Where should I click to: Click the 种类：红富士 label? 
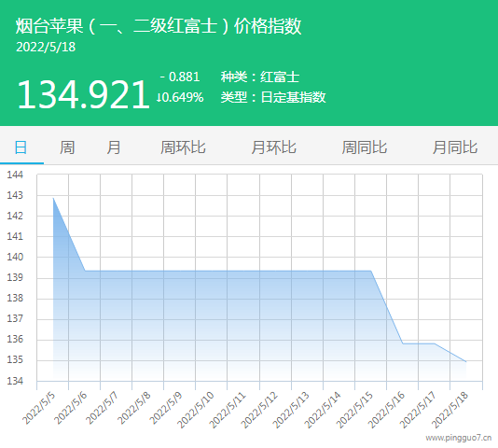click(x=260, y=77)
